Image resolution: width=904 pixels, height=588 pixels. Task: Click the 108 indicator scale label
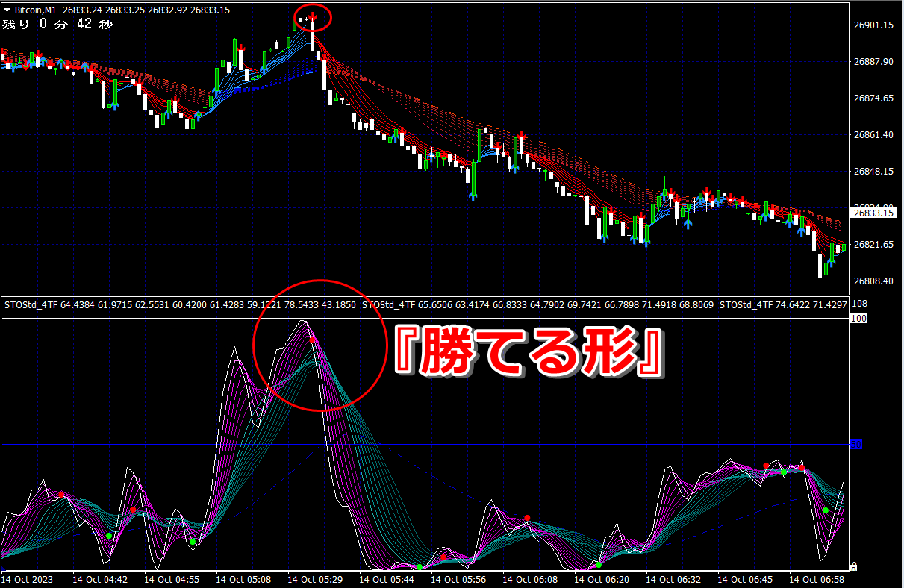coord(860,304)
